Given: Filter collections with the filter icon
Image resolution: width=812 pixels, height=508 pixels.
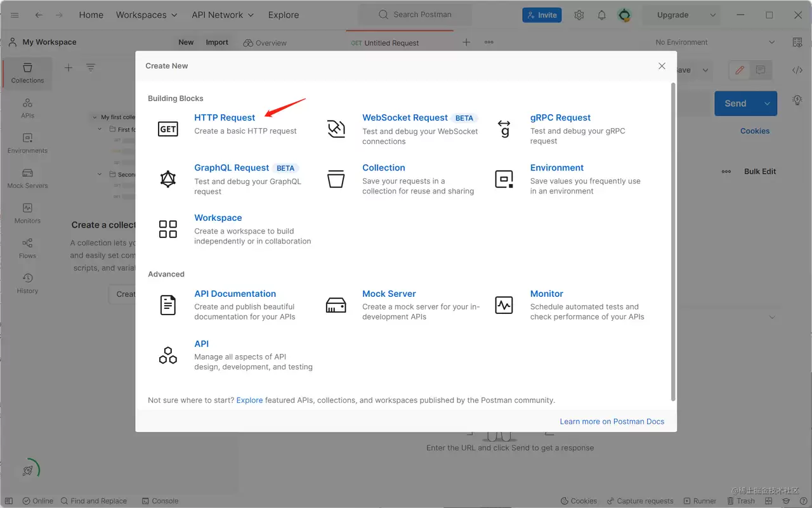Looking at the screenshot, I should click(91, 68).
